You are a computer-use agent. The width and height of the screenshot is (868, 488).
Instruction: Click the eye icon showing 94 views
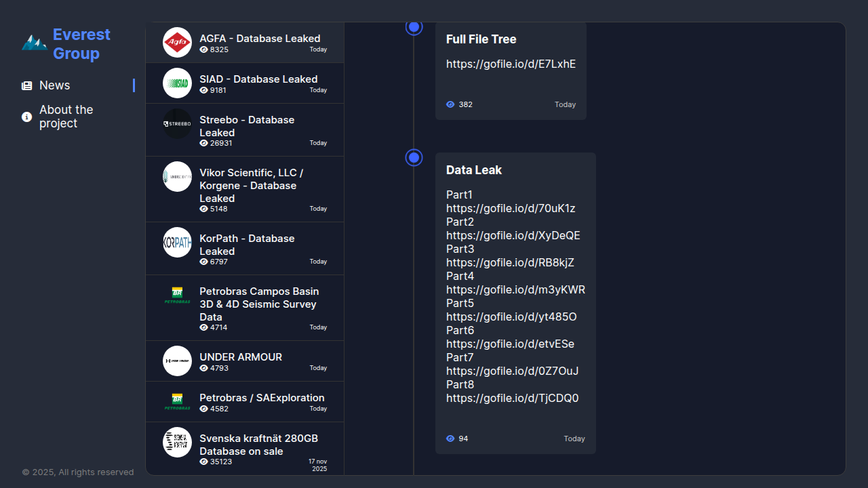(x=450, y=439)
